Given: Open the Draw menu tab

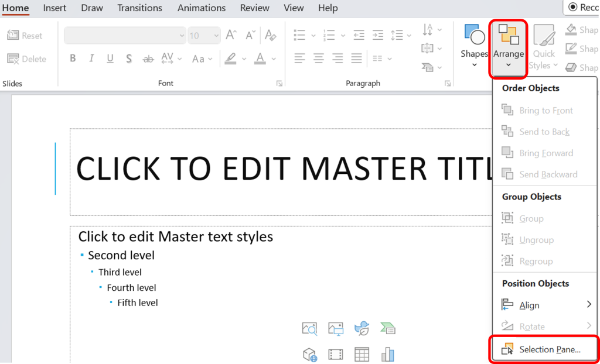Looking at the screenshot, I should point(91,8).
